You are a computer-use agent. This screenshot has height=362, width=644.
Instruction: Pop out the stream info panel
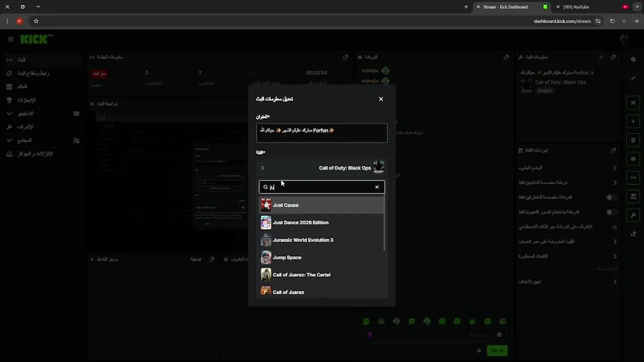pos(613,57)
